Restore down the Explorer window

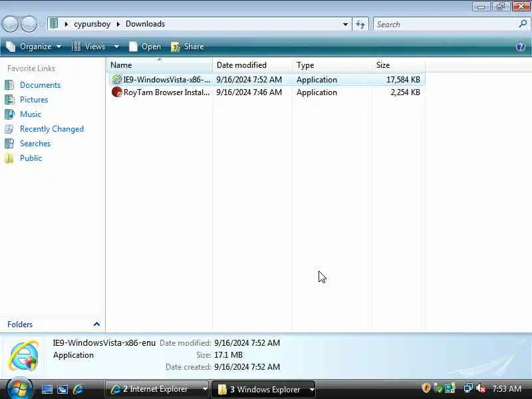(x=501, y=6)
